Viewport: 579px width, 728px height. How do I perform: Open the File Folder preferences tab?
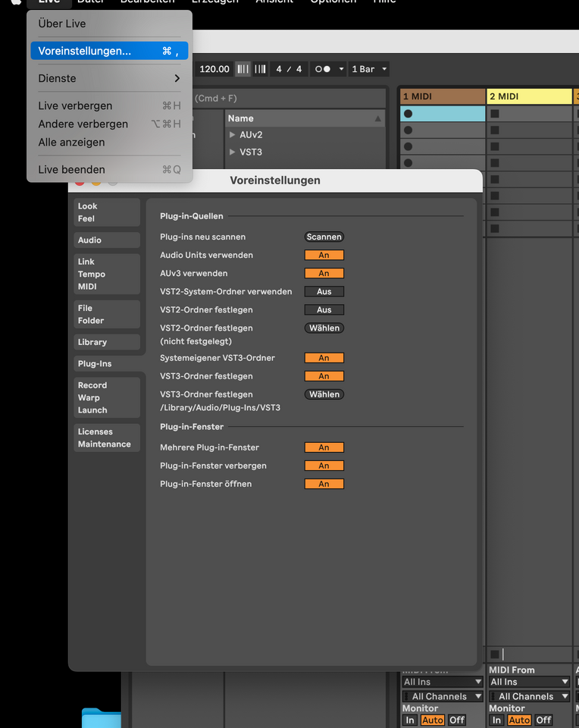click(107, 314)
